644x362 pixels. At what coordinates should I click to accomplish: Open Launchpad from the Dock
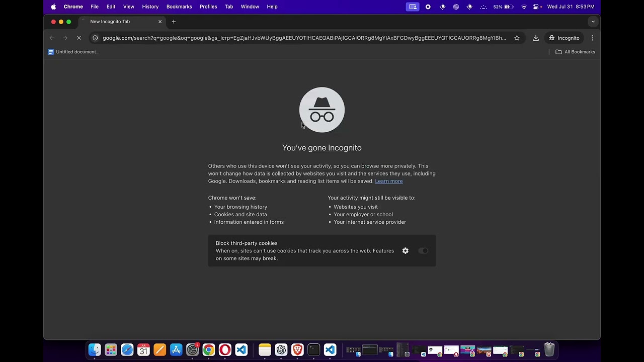click(111, 349)
